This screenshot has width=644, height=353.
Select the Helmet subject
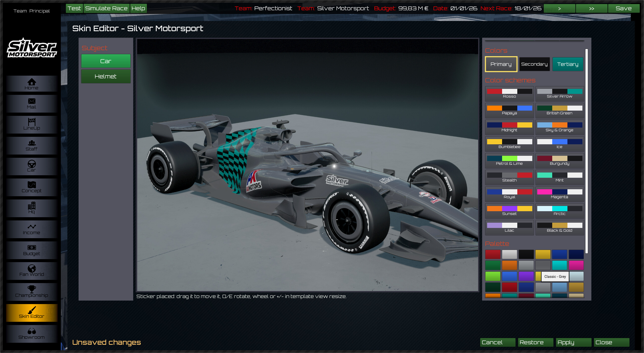click(106, 76)
